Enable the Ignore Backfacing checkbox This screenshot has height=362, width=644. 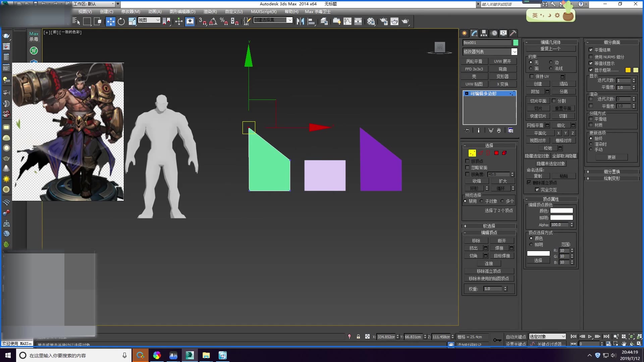(467, 167)
